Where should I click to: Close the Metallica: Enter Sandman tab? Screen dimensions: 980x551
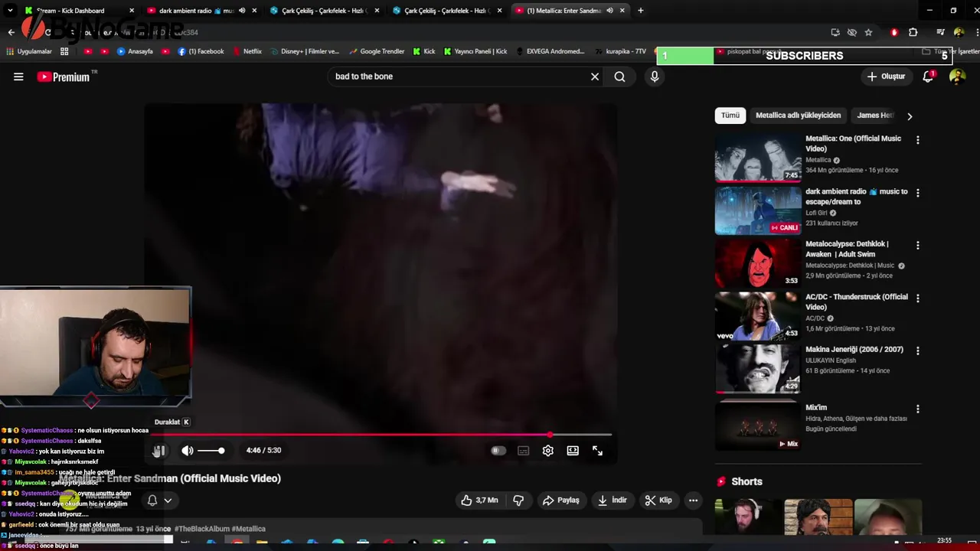click(622, 11)
